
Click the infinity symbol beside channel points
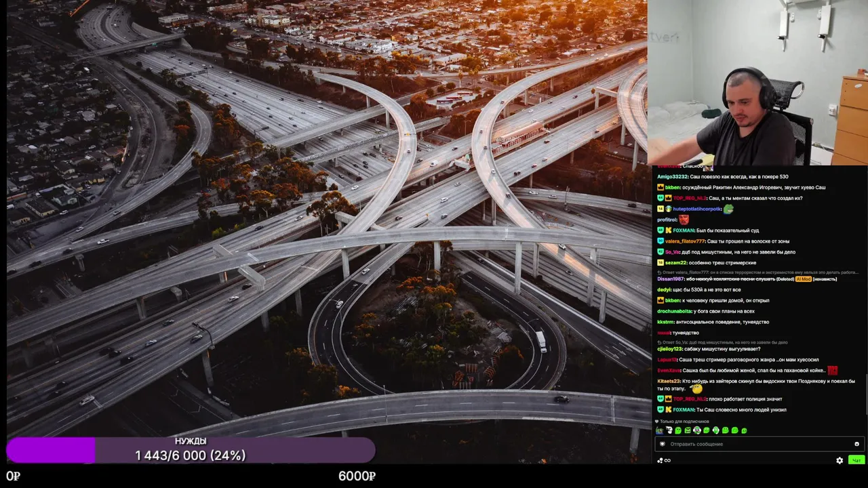coord(667,460)
